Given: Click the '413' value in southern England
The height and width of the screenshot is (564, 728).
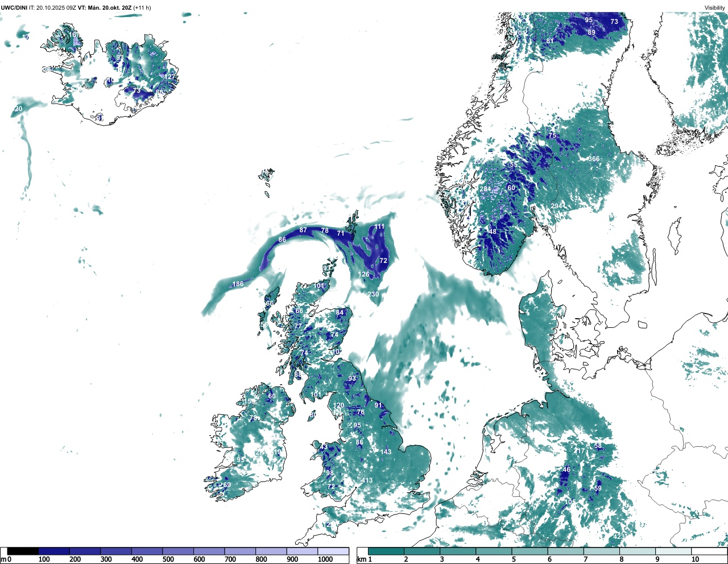Looking at the screenshot, I should pyautogui.click(x=367, y=480).
